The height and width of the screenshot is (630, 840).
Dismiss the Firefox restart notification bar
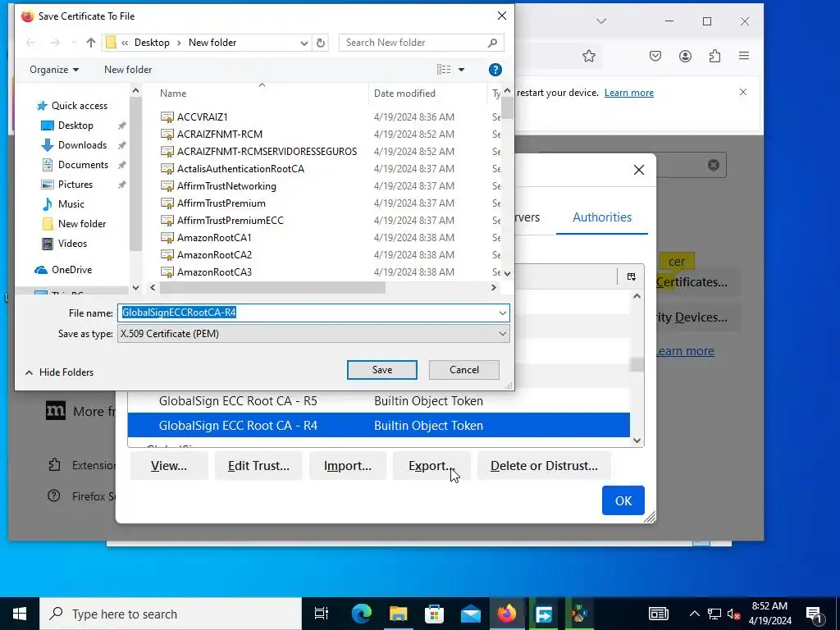click(743, 92)
